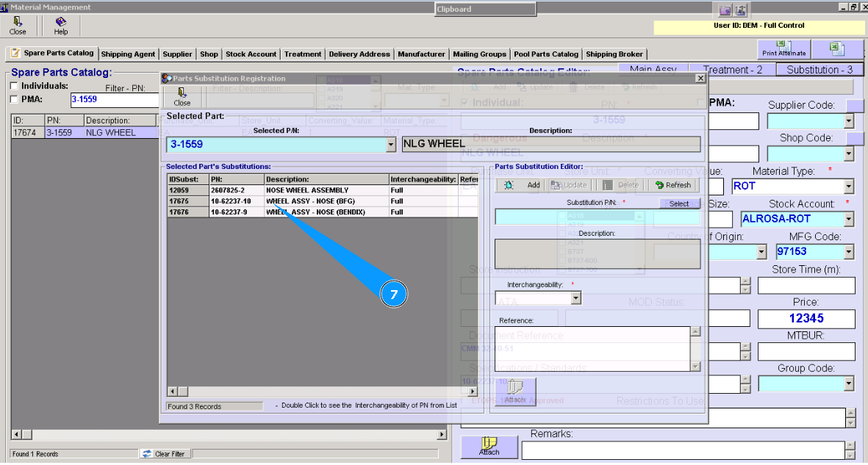Switch to the Shipping Agent tab
868x465 pixels.
coord(128,54)
